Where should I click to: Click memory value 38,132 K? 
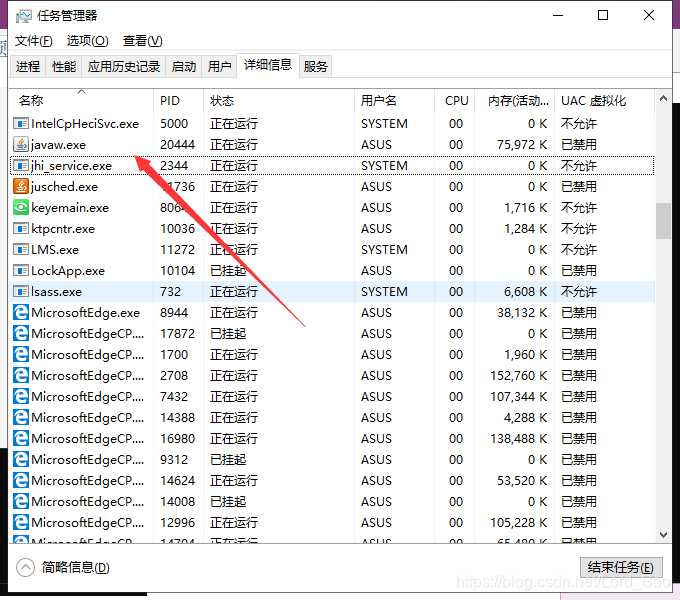click(522, 313)
